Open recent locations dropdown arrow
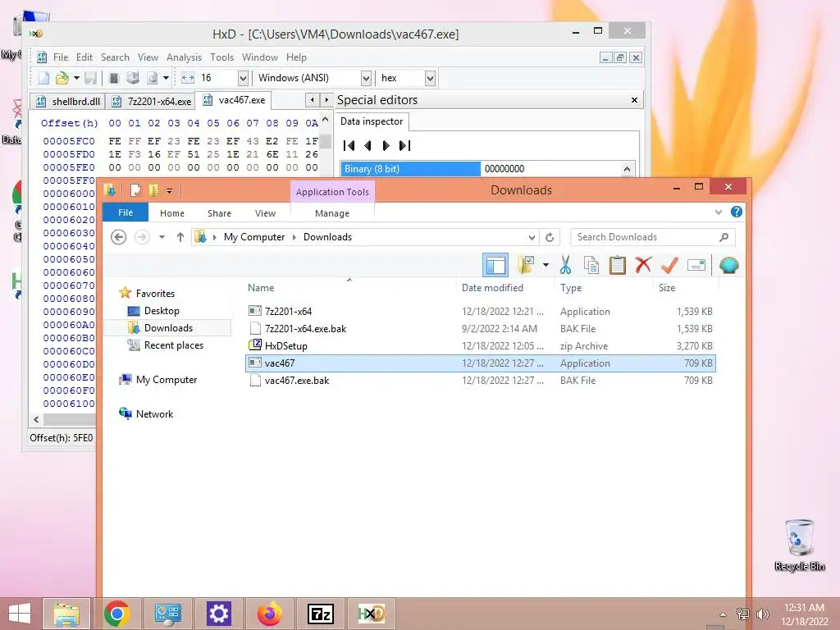 (162, 237)
